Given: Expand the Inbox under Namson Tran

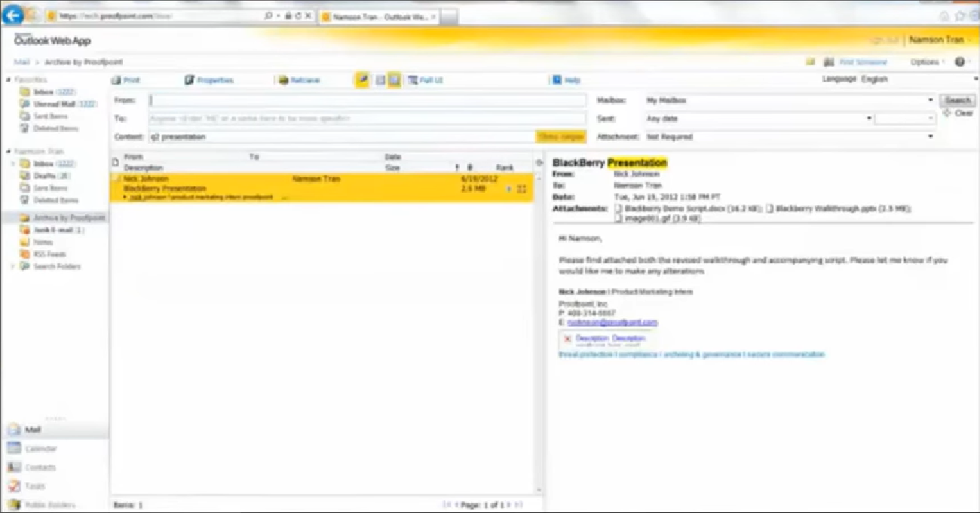Looking at the screenshot, I should pyautogui.click(x=13, y=163).
